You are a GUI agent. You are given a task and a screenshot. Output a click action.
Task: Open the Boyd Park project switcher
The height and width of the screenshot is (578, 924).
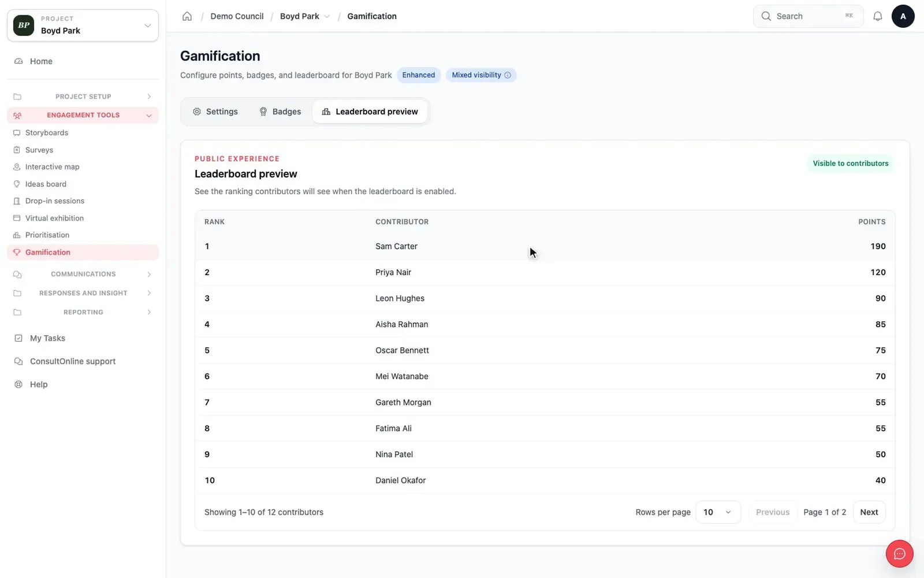pos(83,25)
